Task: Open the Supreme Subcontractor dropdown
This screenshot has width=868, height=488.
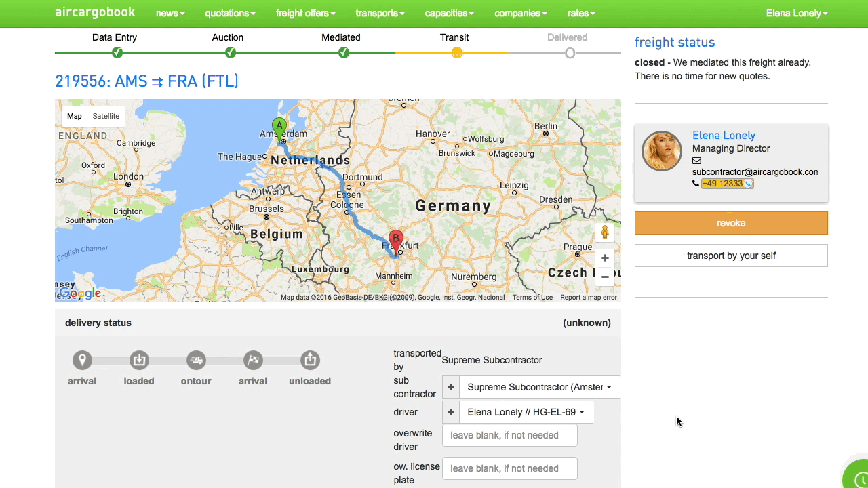Action: point(539,387)
